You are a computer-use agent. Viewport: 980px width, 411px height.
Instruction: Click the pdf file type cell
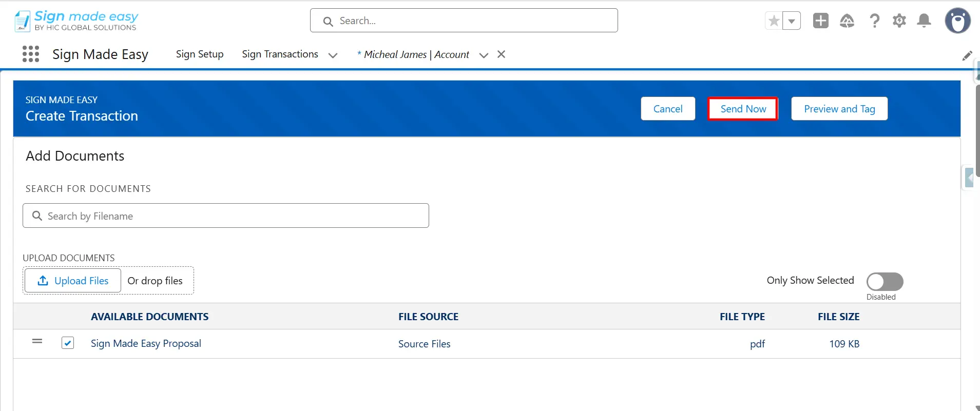pos(757,344)
